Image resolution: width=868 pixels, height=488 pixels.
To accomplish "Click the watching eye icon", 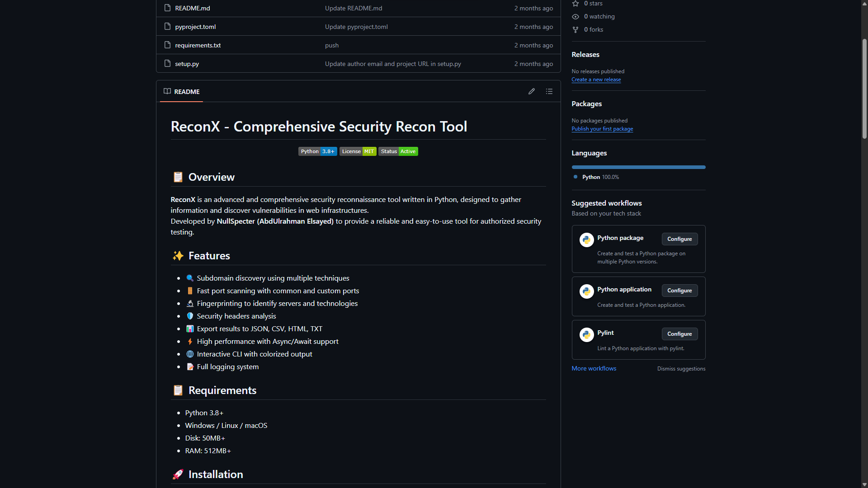I will 576,17.
